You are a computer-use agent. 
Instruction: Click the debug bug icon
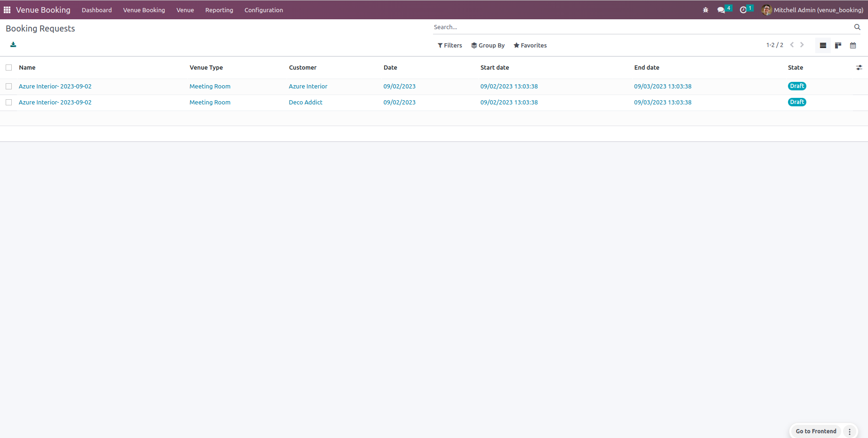tap(706, 10)
